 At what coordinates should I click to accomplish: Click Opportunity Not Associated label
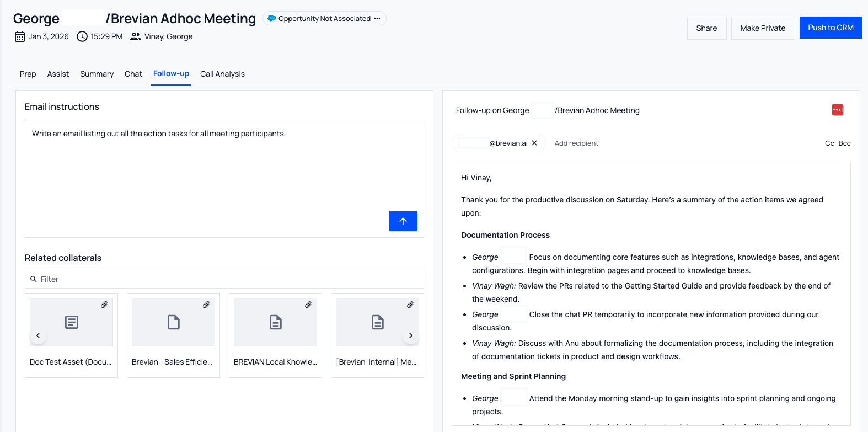(x=324, y=18)
